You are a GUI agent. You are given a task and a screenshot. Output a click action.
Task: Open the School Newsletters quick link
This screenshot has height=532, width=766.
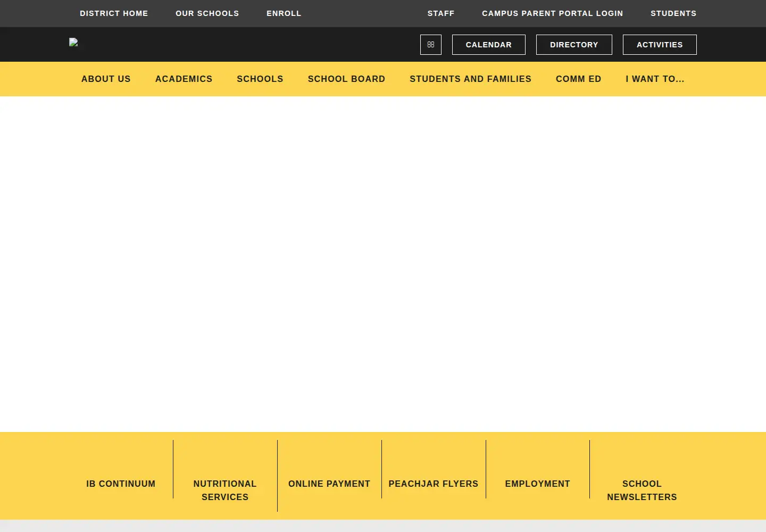642,490
